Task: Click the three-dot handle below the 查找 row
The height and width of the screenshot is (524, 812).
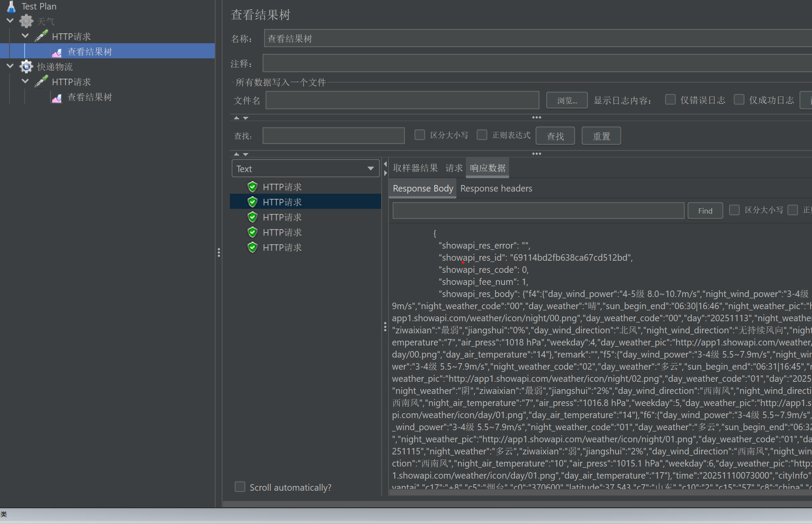Action: [537, 153]
